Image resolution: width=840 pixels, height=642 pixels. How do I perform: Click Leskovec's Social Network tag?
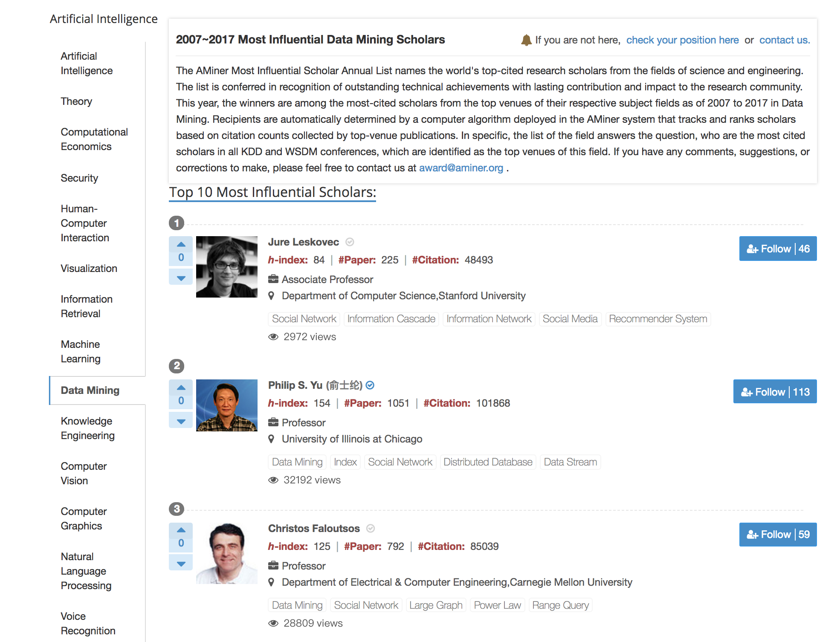pos(304,319)
